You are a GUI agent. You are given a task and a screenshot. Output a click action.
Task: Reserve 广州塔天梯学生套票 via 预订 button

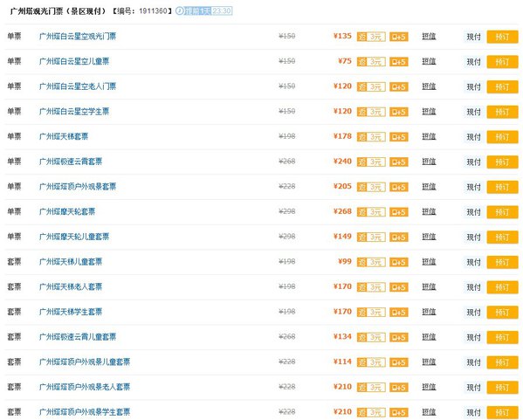[x=502, y=313]
